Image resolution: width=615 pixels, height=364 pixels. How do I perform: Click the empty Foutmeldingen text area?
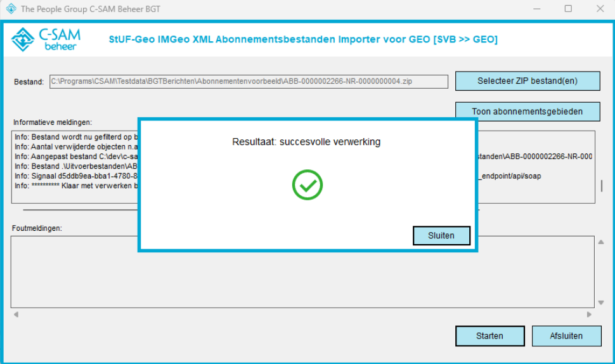tap(302, 272)
